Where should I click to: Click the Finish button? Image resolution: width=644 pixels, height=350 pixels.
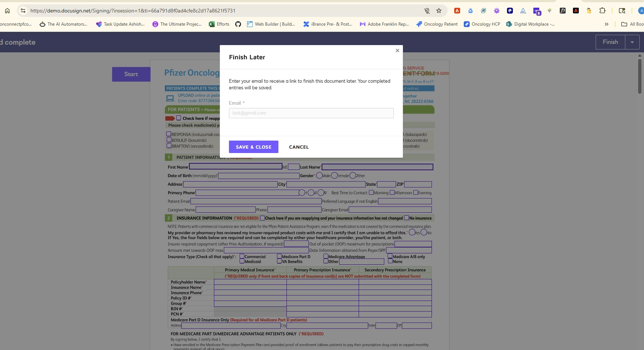pos(610,42)
